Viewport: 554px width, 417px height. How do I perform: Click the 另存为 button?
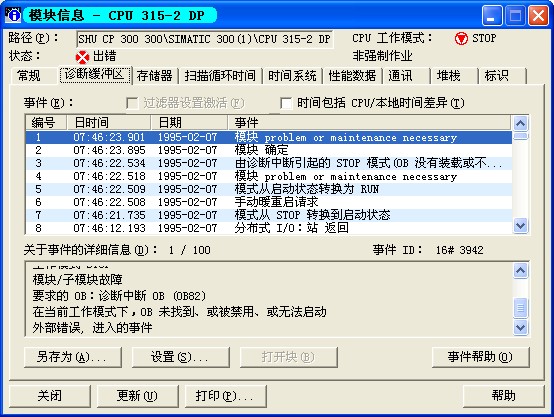[x=73, y=357]
